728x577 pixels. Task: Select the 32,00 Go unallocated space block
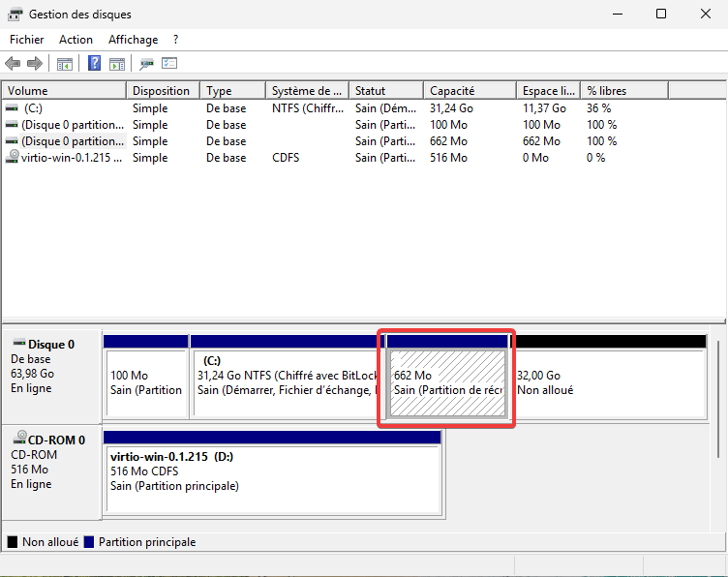(x=608, y=382)
